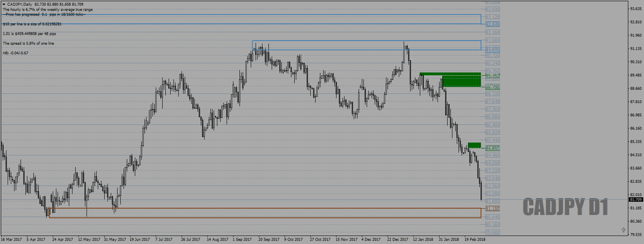Click the current price marker 81.709
Viewport: 644px width, 244px height.
point(636,200)
